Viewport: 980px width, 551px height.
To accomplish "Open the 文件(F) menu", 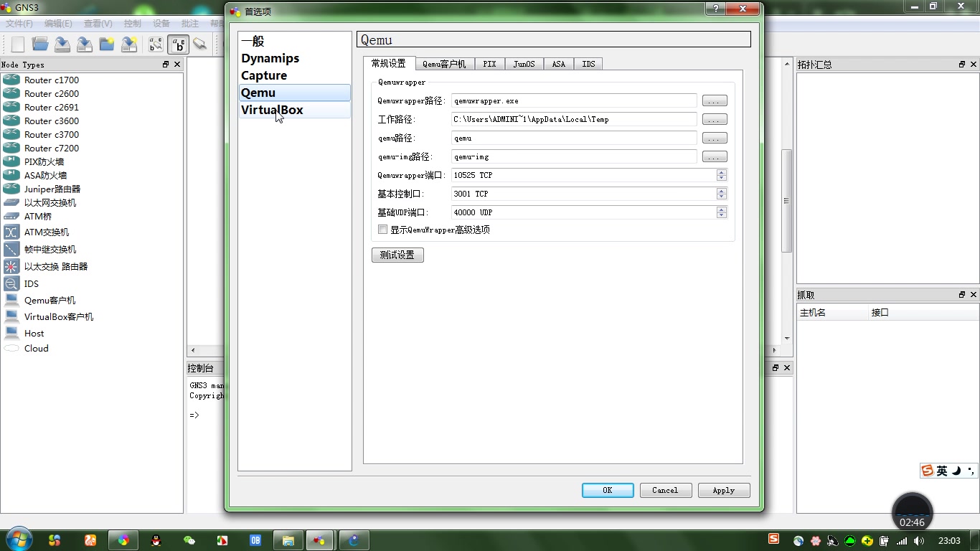I will pyautogui.click(x=19, y=24).
